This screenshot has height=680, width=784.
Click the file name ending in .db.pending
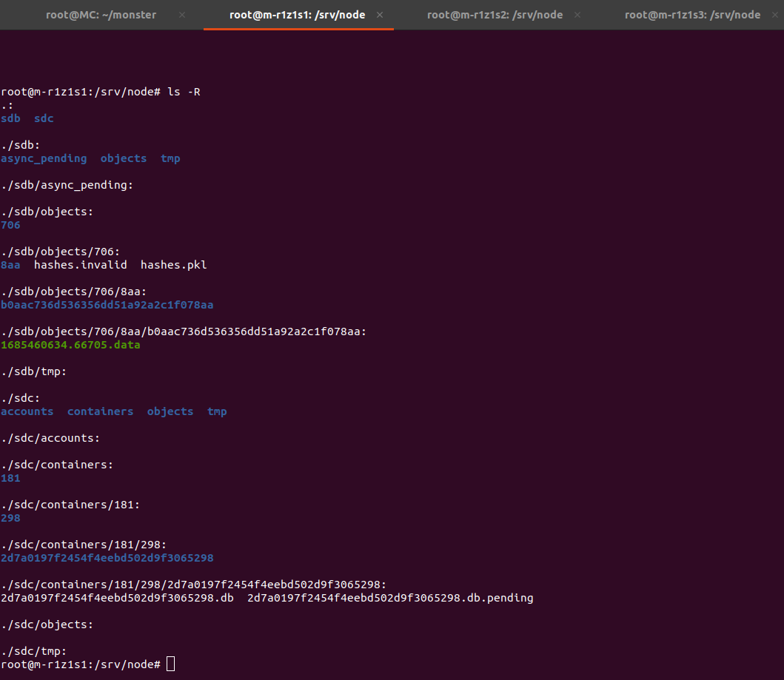(390, 598)
